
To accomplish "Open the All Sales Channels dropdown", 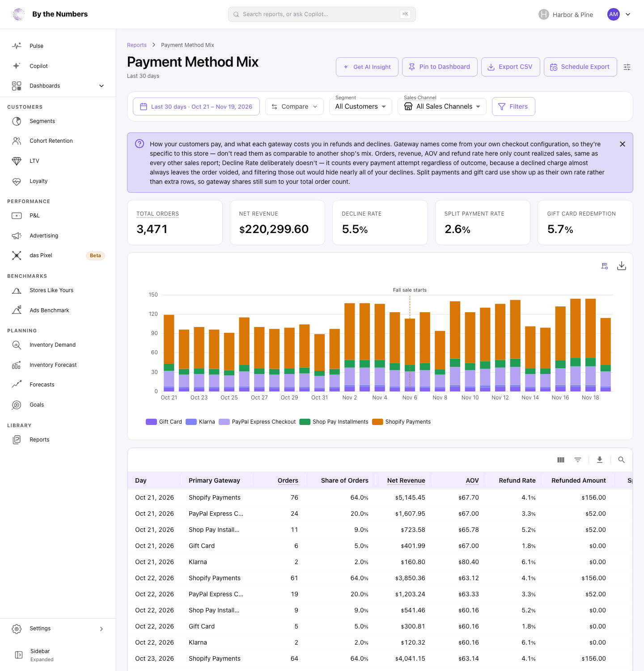I will click(442, 106).
